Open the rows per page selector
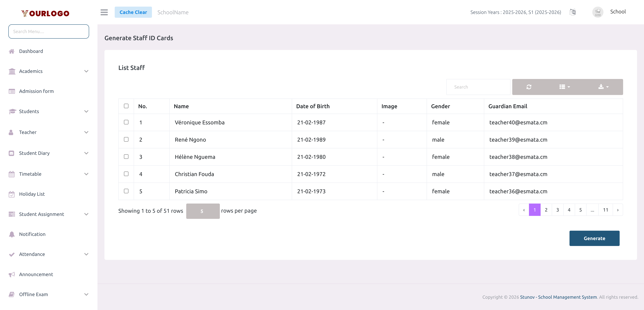Viewport: 644px width, 310px height. (x=203, y=211)
